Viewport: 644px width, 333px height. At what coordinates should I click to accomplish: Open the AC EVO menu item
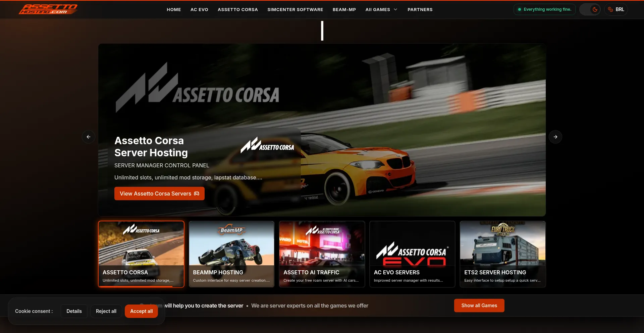(x=199, y=10)
